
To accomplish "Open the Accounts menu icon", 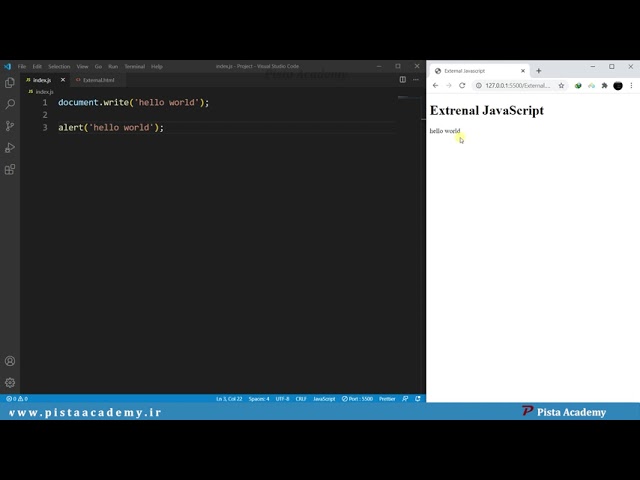I will [x=10, y=361].
